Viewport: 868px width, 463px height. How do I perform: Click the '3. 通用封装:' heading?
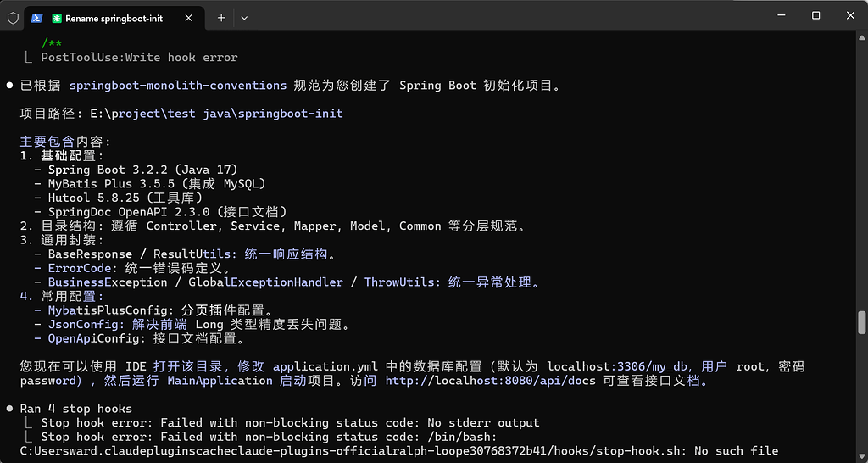point(62,240)
